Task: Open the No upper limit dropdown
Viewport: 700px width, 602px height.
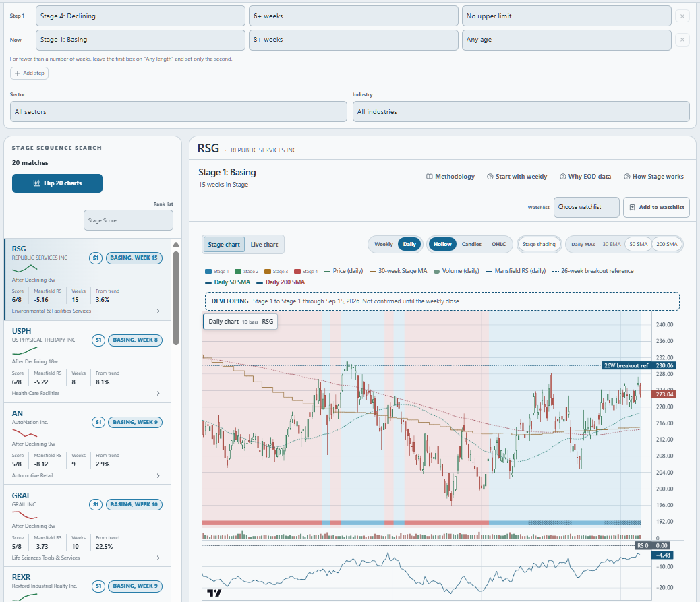Action: (x=566, y=16)
